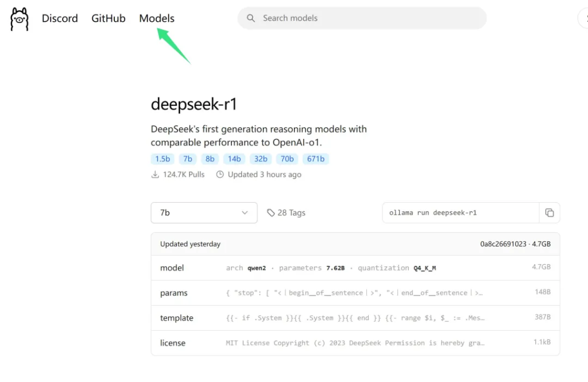The height and width of the screenshot is (382, 588).
Task: Click the 387B size of template
Action: coord(543,317)
